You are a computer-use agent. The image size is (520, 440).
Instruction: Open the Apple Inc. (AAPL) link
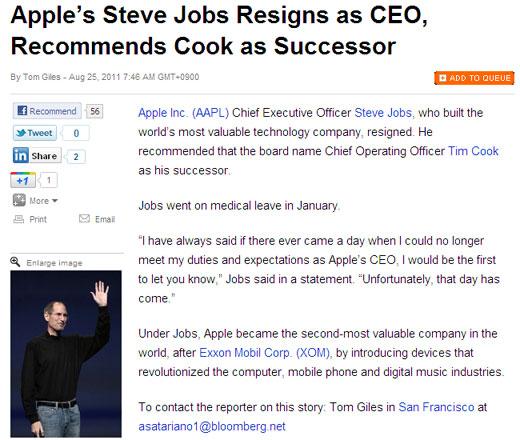click(x=183, y=113)
